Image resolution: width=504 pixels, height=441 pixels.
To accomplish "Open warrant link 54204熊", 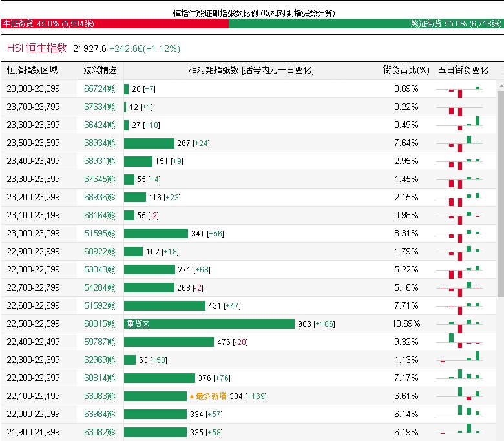I will click(x=100, y=287).
